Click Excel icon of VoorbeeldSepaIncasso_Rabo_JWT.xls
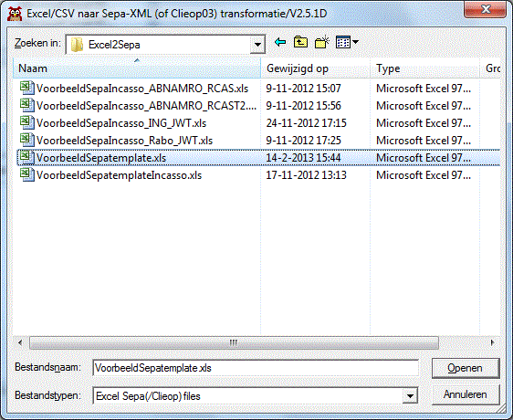 [x=26, y=140]
